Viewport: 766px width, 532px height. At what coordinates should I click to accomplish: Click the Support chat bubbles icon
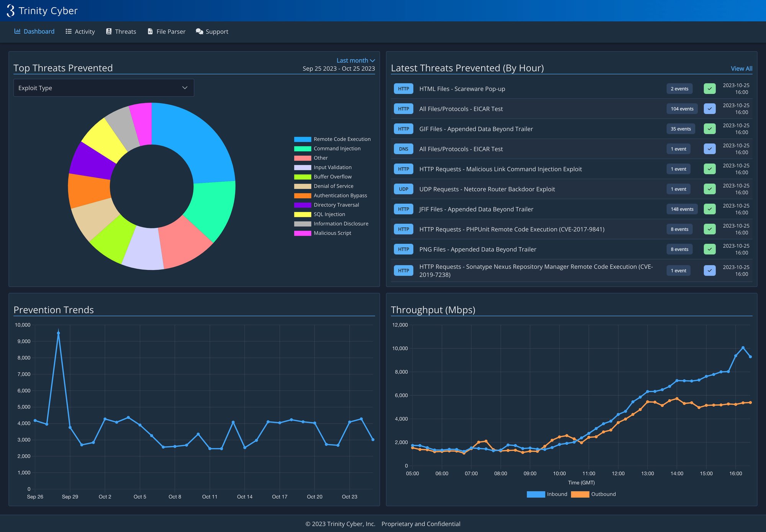pyautogui.click(x=200, y=31)
